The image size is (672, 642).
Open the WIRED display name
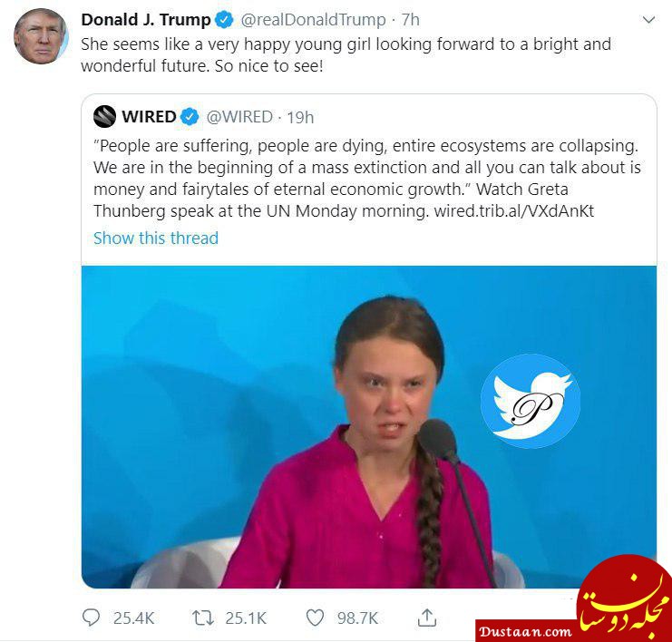click(149, 117)
